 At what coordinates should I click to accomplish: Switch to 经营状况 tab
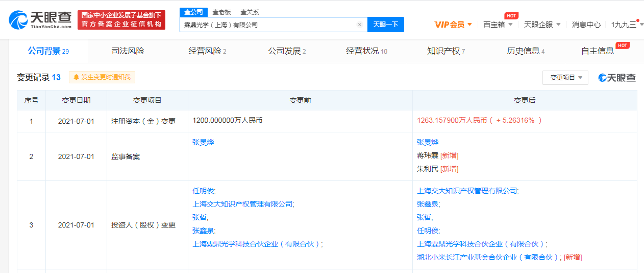(x=366, y=51)
